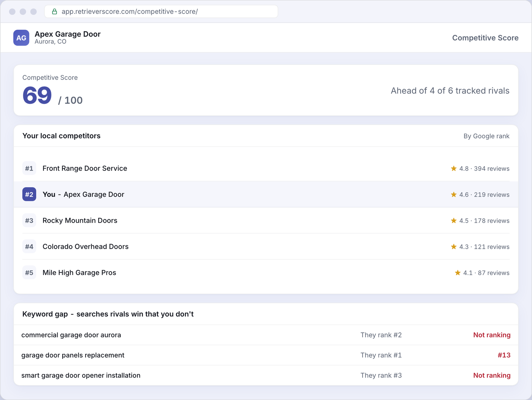Click Ahead of 4 of 6 tracked rivals

point(450,91)
